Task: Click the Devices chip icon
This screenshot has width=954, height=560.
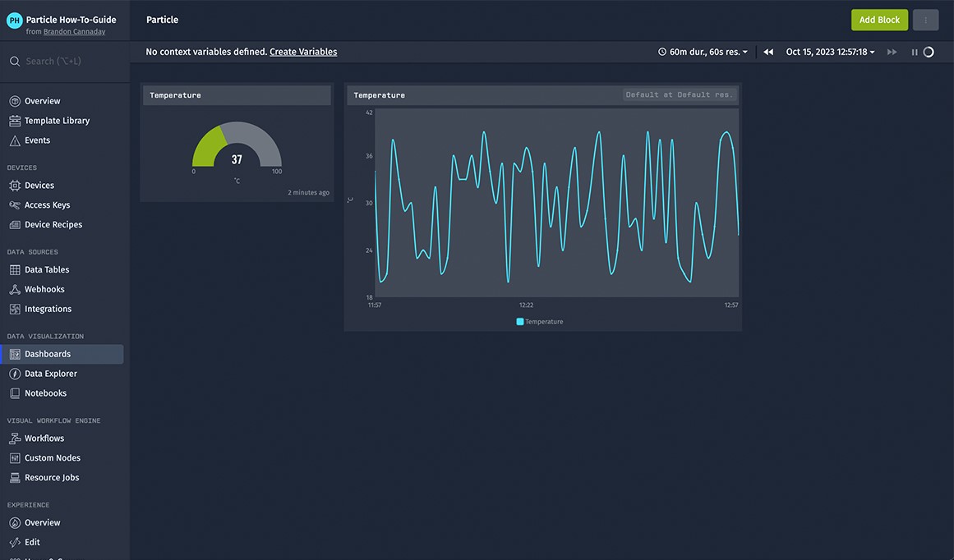Action: click(x=15, y=186)
